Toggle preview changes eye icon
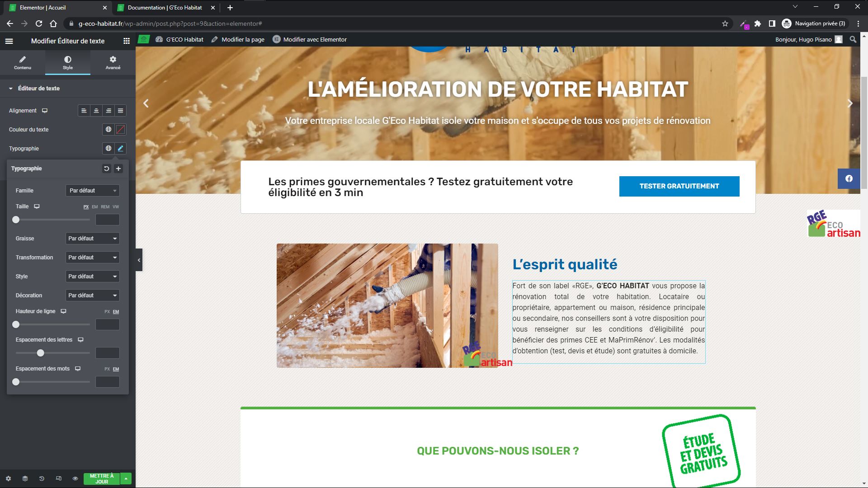Viewport: 868px width, 488px height. tap(75, 479)
